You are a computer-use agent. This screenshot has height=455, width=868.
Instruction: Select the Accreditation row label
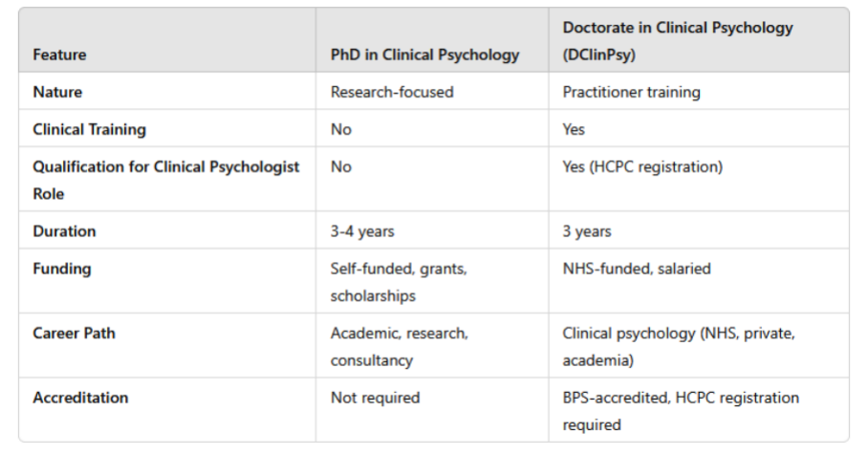pos(80,398)
